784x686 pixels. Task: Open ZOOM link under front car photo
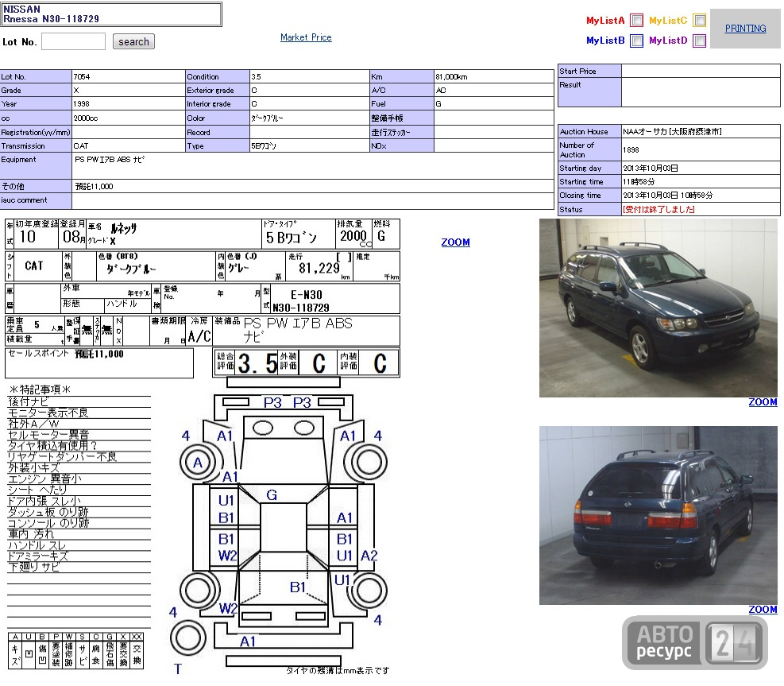coord(763,401)
